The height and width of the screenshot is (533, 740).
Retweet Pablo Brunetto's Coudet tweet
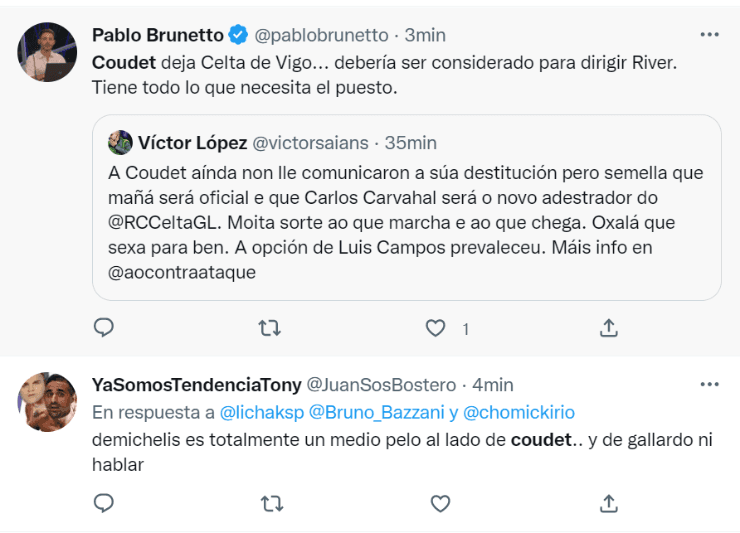[x=270, y=327]
